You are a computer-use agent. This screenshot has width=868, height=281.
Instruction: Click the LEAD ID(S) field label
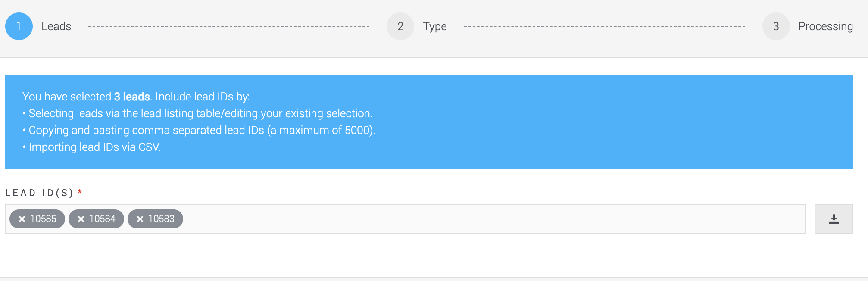pos(40,193)
